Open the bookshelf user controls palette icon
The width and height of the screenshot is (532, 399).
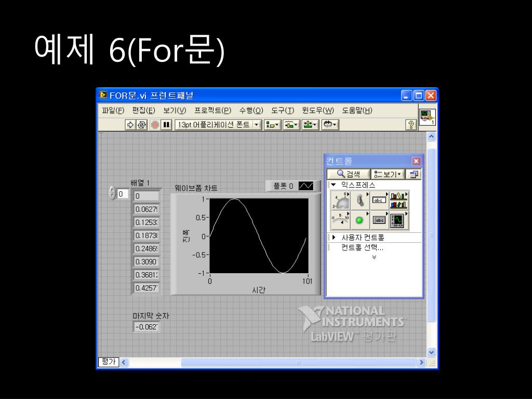[399, 201]
